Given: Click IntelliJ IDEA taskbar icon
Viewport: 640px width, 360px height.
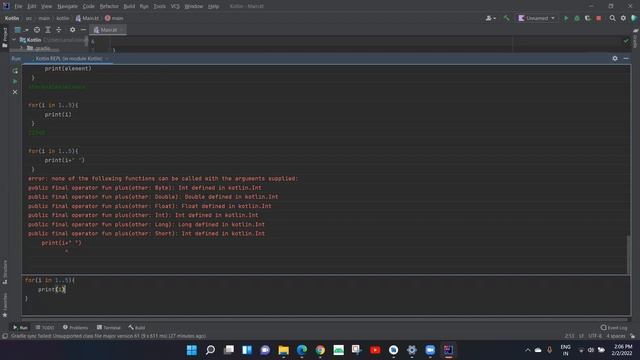Looking at the screenshot, I should tap(448, 350).
